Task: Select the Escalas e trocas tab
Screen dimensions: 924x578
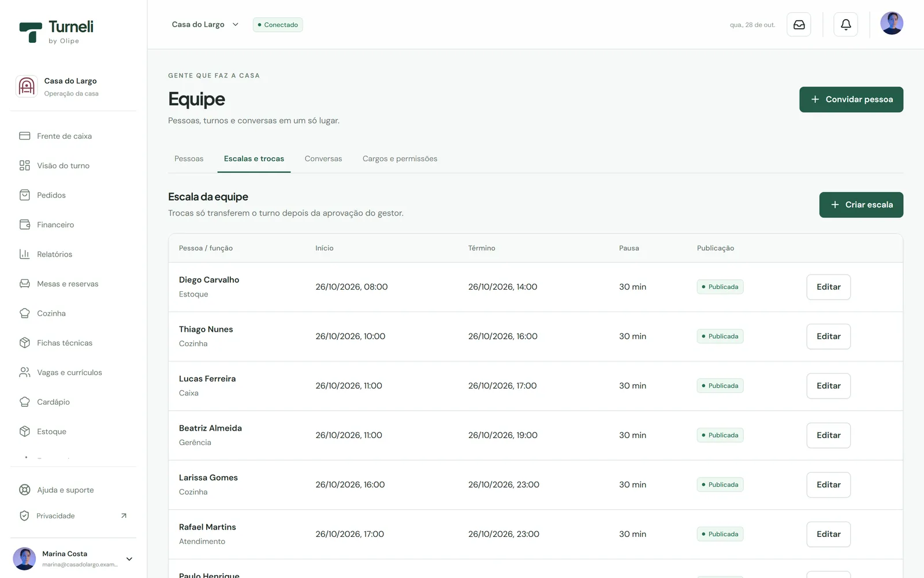Action: click(254, 158)
